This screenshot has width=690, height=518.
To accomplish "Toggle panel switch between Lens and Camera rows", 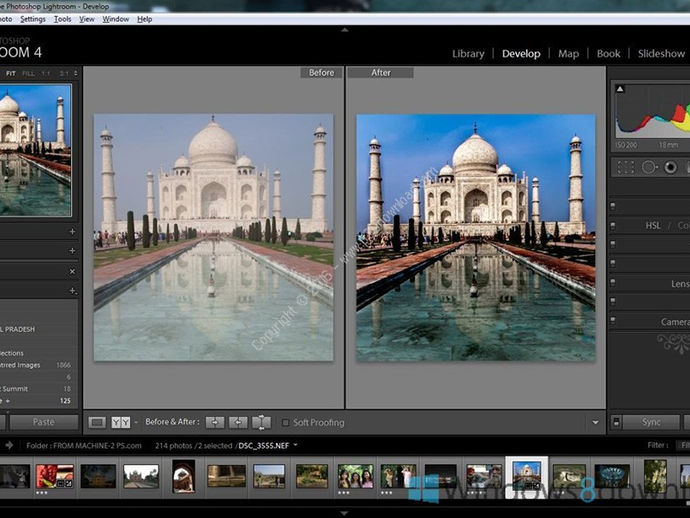I will [613, 301].
